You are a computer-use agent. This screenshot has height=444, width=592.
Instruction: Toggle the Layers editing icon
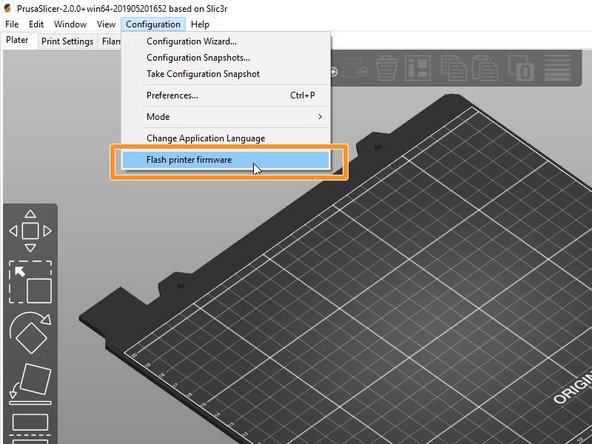[x=557, y=68]
